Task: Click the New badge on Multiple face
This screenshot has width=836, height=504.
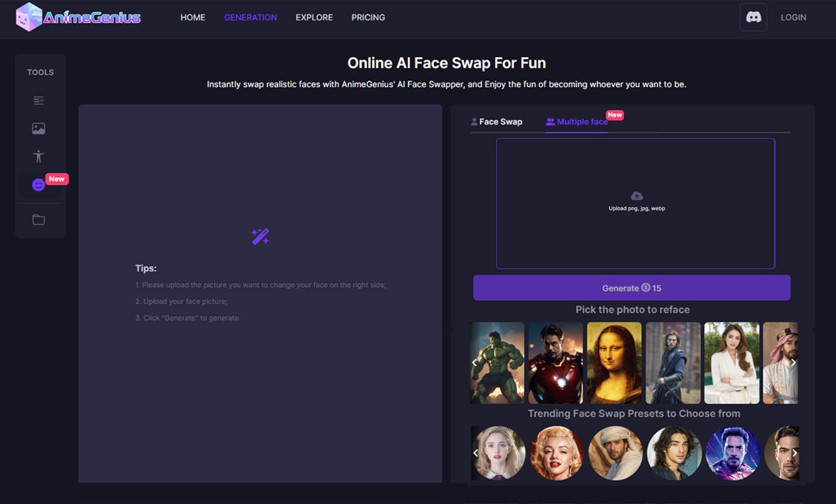Action: pos(615,115)
